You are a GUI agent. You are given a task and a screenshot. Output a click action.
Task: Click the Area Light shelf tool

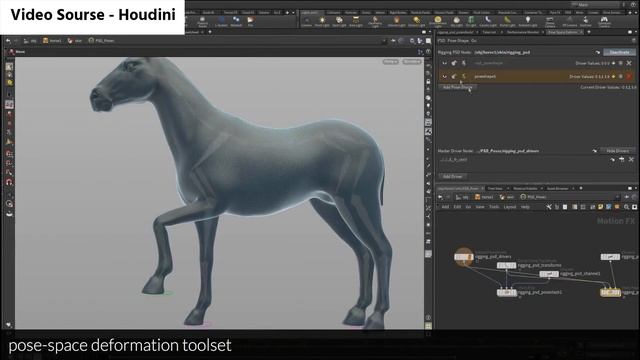[356, 22]
